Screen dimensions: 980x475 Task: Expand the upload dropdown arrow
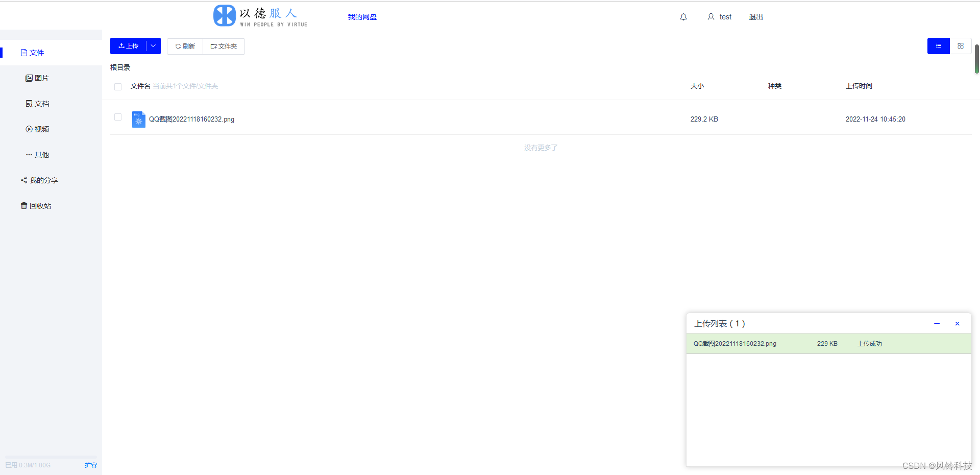(x=153, y=46)
